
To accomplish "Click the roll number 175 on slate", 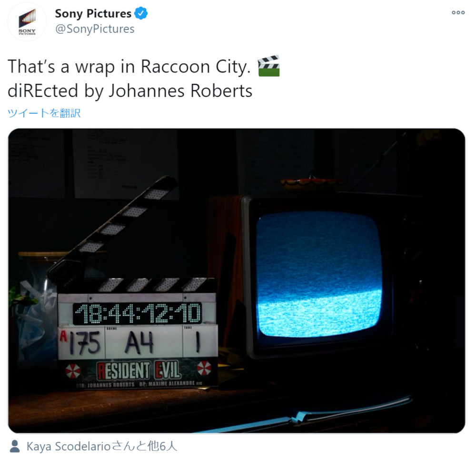I will 84,343.
